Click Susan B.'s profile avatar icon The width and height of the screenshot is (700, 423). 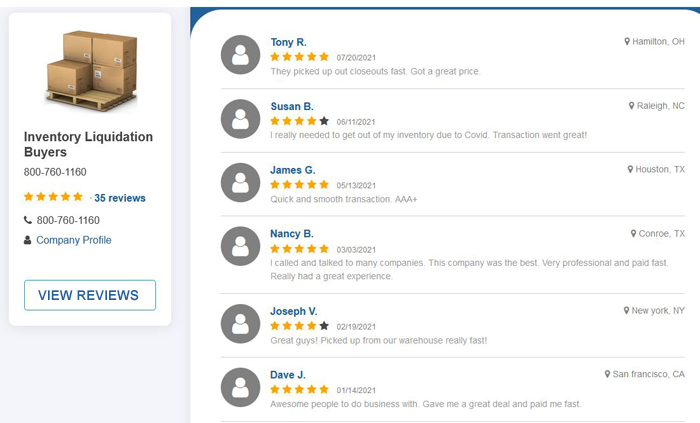[240, 119]
